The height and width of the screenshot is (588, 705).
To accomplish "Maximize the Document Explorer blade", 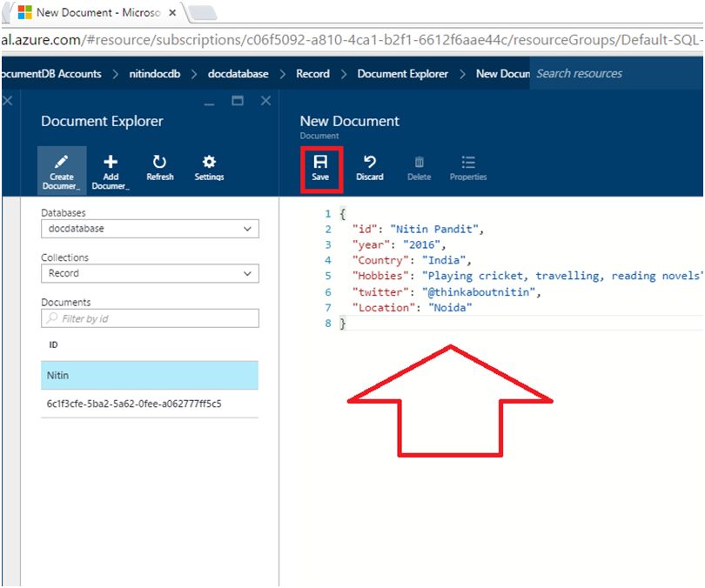I will [x=238, y=101].
